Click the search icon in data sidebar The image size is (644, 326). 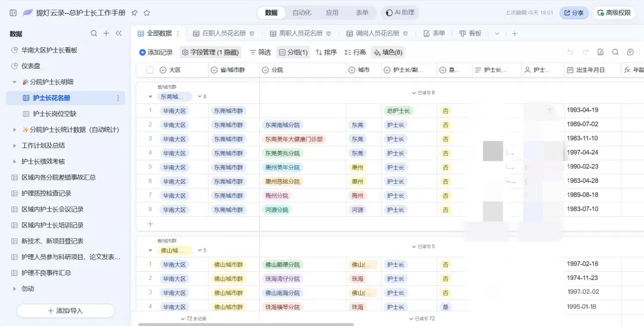[x=94, y=33]
